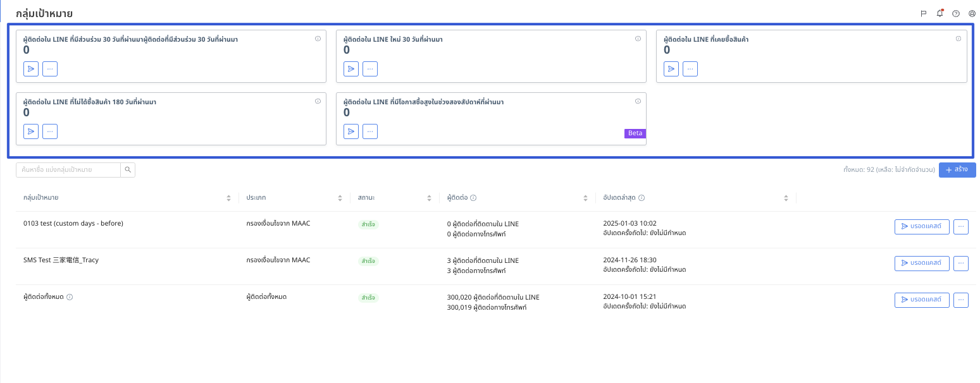Click the search magnifier icon button
Viewport: 980px width, 383px height.
click(128, 169)
